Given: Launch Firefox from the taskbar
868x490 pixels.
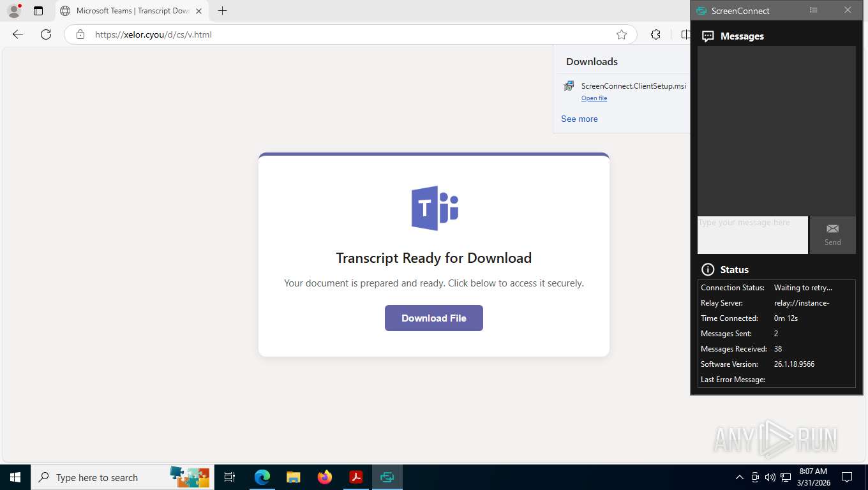Looking at the screenshot, I should click(325, 477).
